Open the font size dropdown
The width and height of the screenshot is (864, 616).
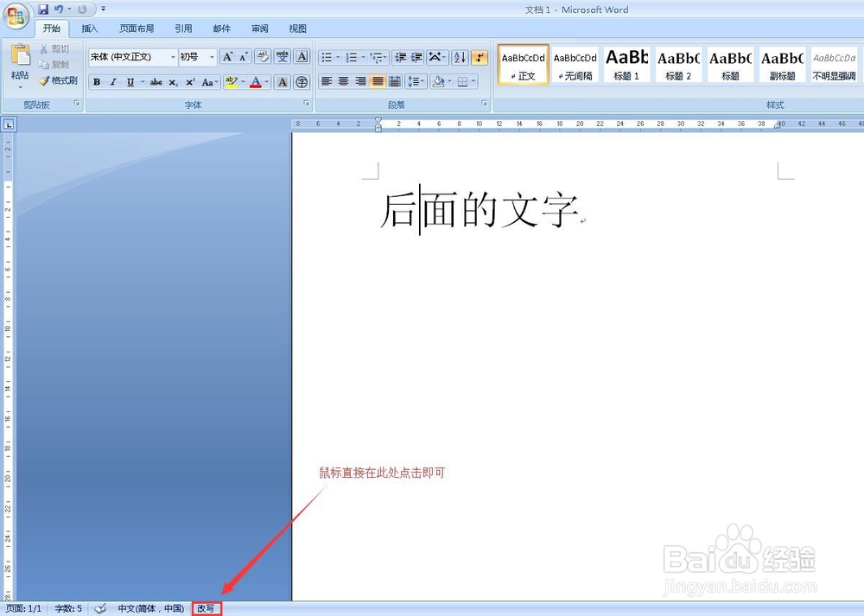[x=212, y=57]
